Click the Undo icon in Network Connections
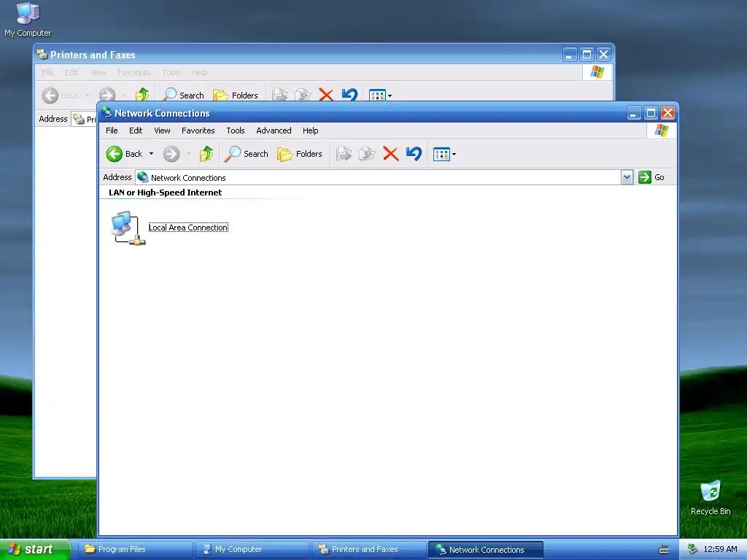The image size is (747, 560). click(x=414, y=154)
